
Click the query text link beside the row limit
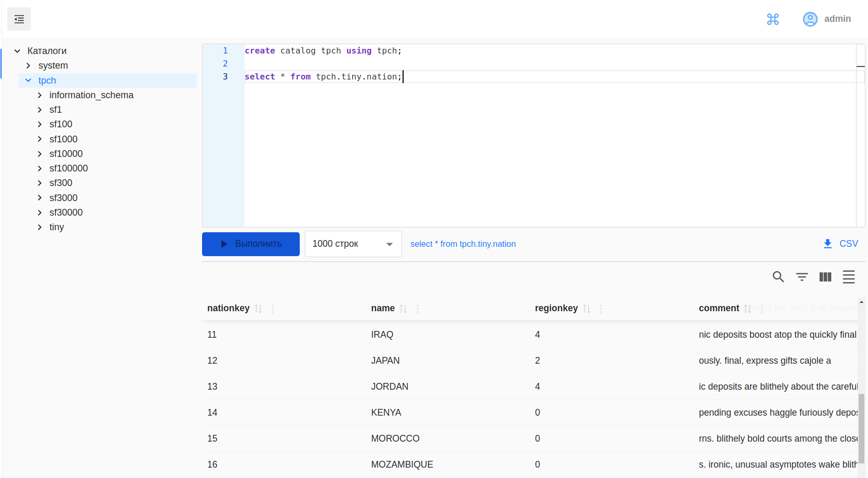point(463,244)
